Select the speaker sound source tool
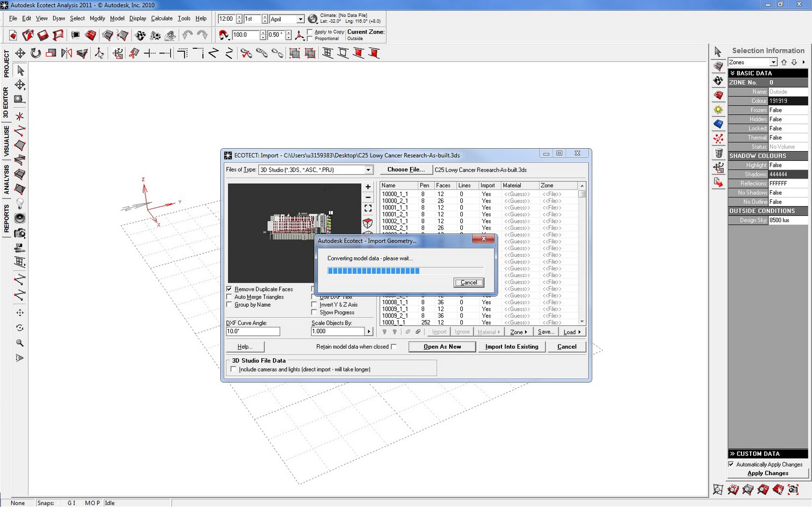This screenshot has height=507, width=812. [20, 218]
